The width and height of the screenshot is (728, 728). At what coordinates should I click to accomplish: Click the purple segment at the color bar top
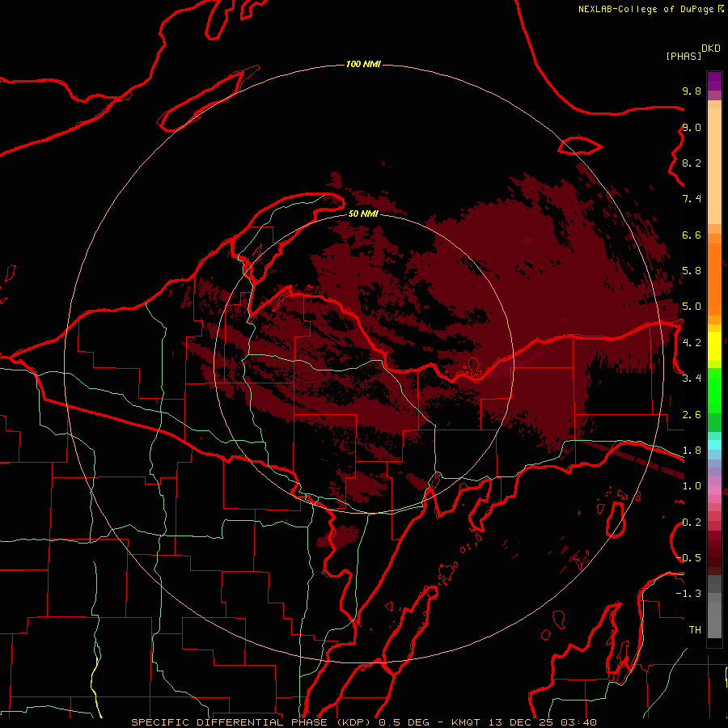(714, 81)
